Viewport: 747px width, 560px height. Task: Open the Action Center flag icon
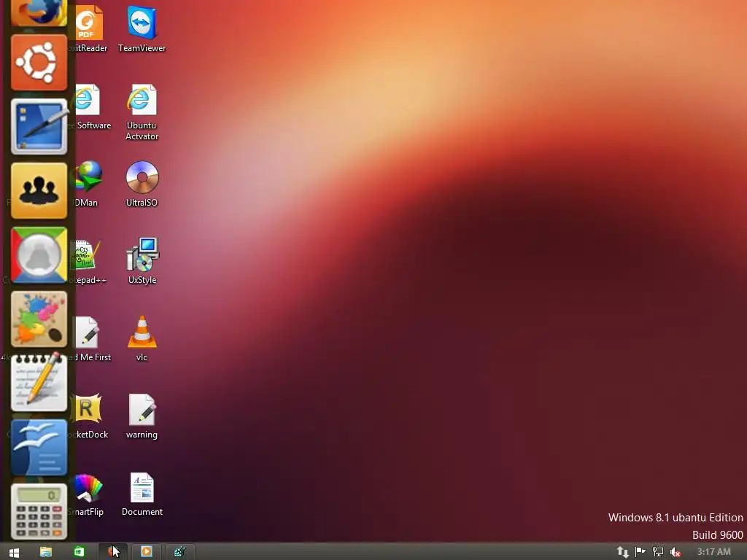(x=640, y=552)
